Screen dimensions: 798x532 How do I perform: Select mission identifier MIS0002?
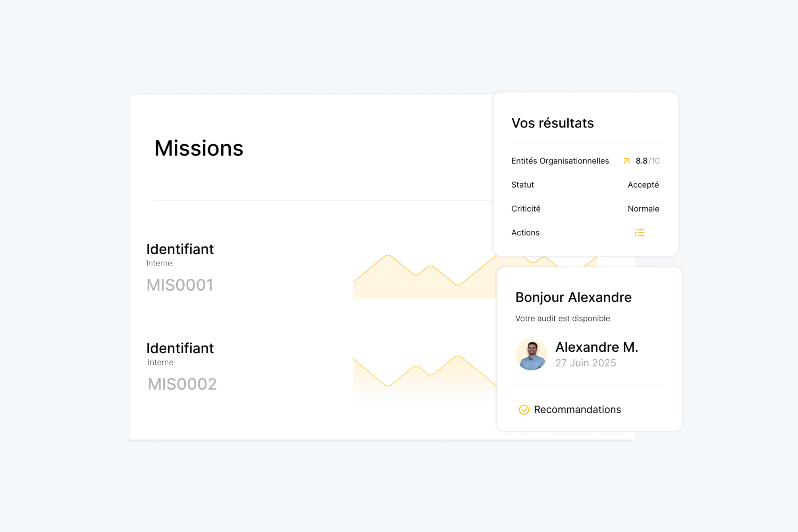[x=182, y=384]
